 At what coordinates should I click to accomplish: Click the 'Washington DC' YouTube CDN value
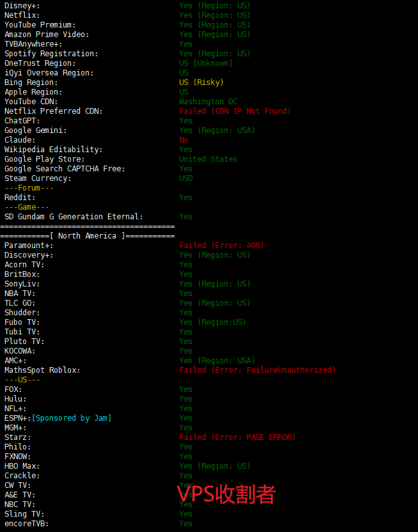208,102
